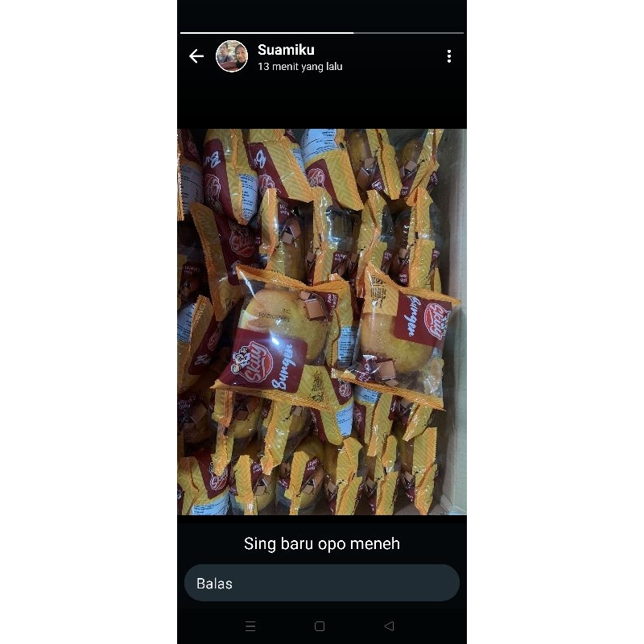Tap the Balas reply input field
This screenshot has height=644, width=644.
point(322,583)
